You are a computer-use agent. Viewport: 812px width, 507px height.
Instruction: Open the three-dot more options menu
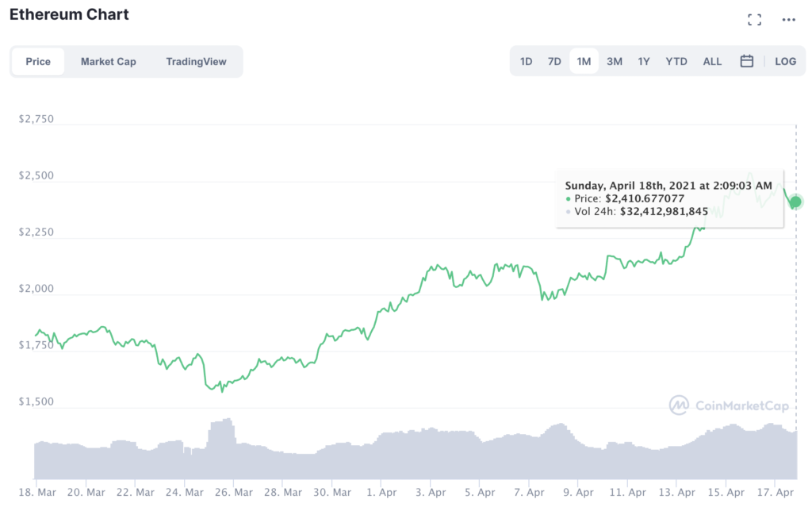788,20
